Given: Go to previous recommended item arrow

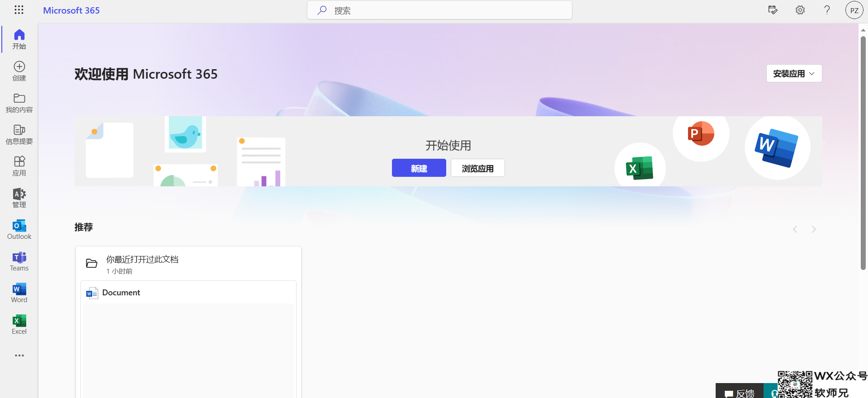Looking at the screenshot, I should tap(795, 229).
